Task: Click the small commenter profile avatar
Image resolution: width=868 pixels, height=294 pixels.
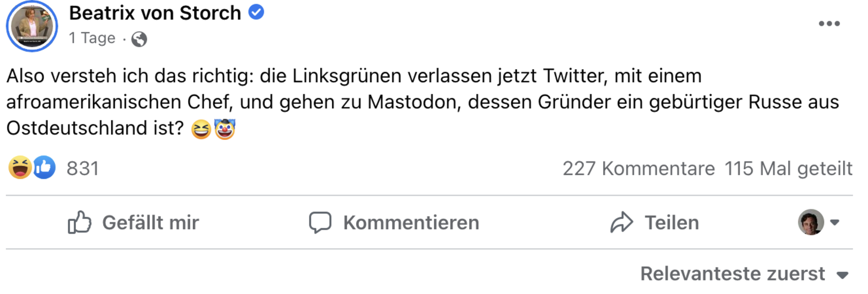Action: point(811,222)
